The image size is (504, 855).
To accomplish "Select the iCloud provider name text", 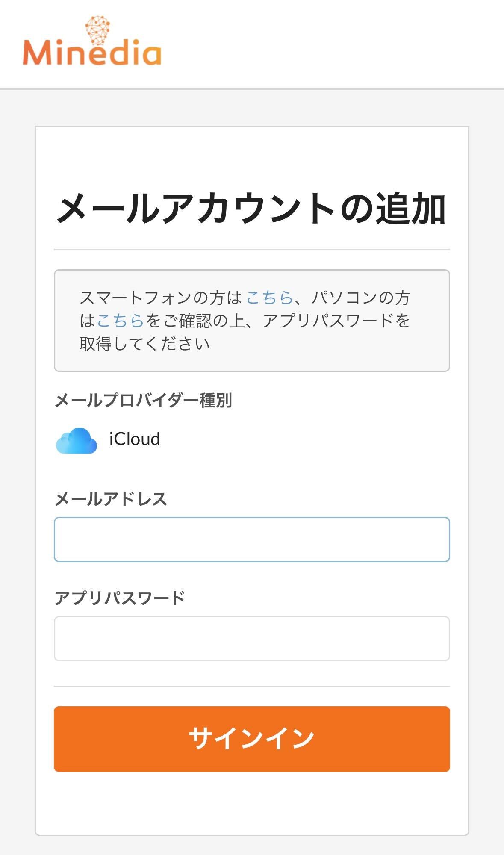I will point(135,439).
